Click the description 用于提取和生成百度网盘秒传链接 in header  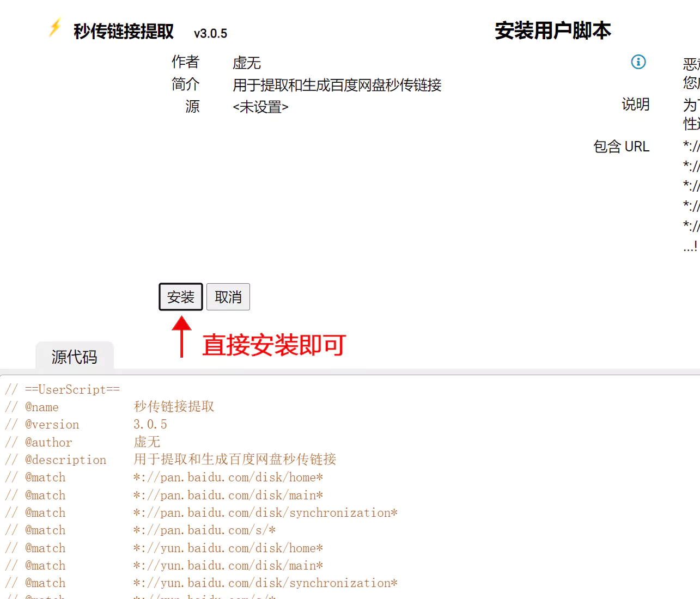tap(337, 85)
